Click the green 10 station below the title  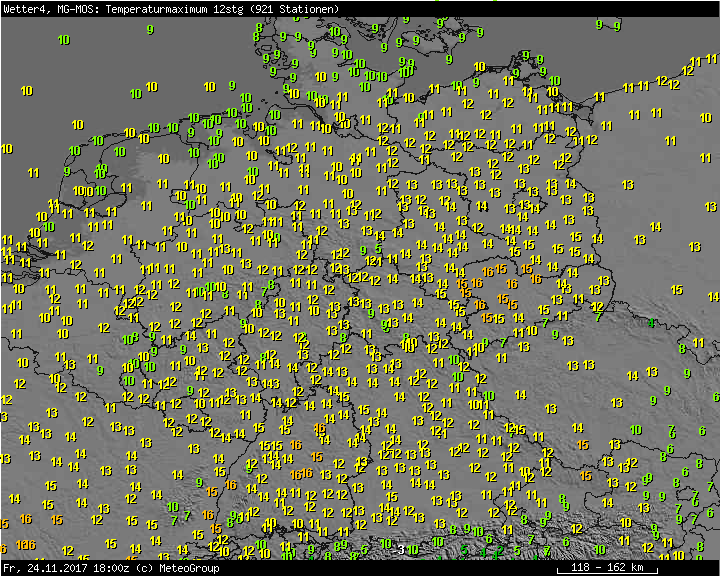64,40
